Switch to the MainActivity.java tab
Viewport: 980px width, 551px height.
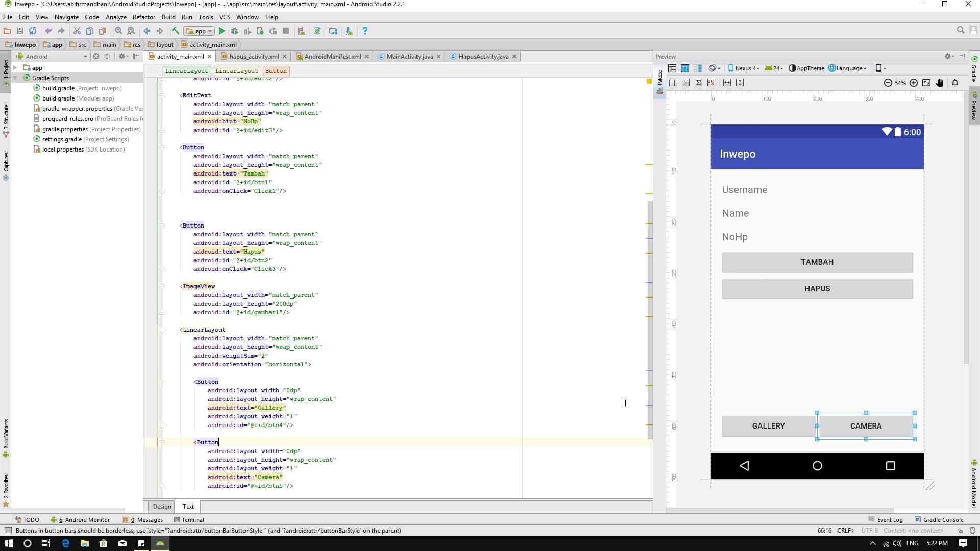pos(409,57)
